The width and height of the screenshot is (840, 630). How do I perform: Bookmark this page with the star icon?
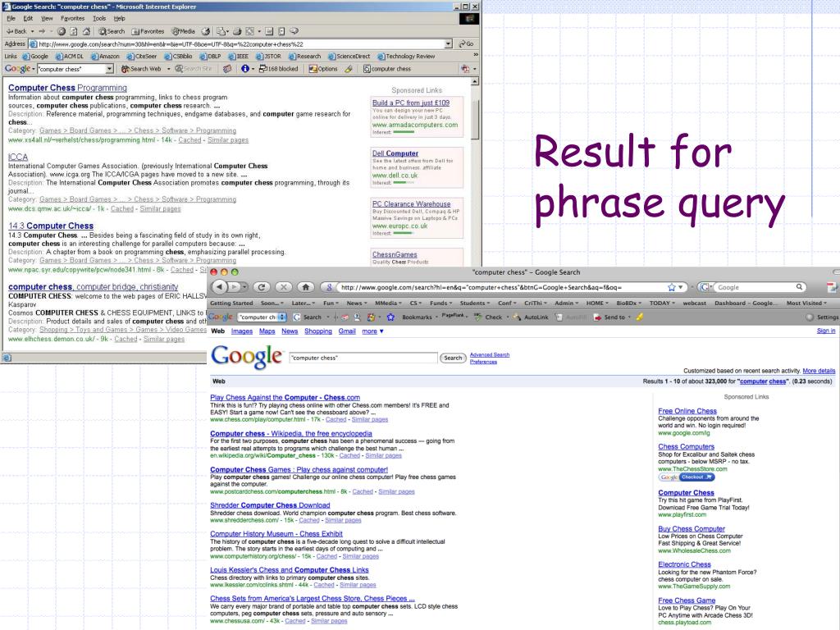(671, 287)
